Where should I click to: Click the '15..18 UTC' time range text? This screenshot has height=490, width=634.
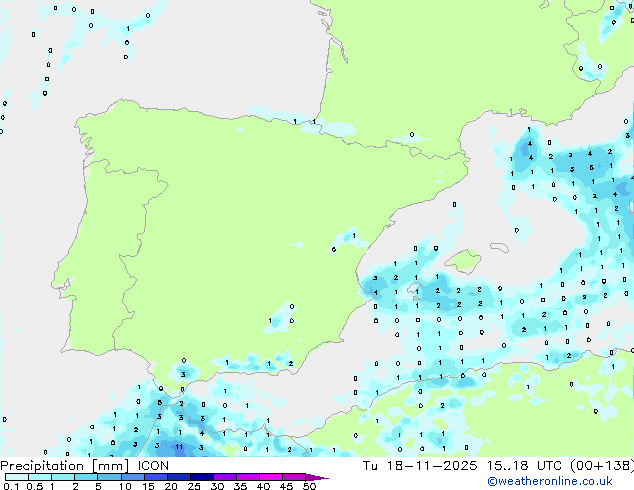click(x=524, y=466)
